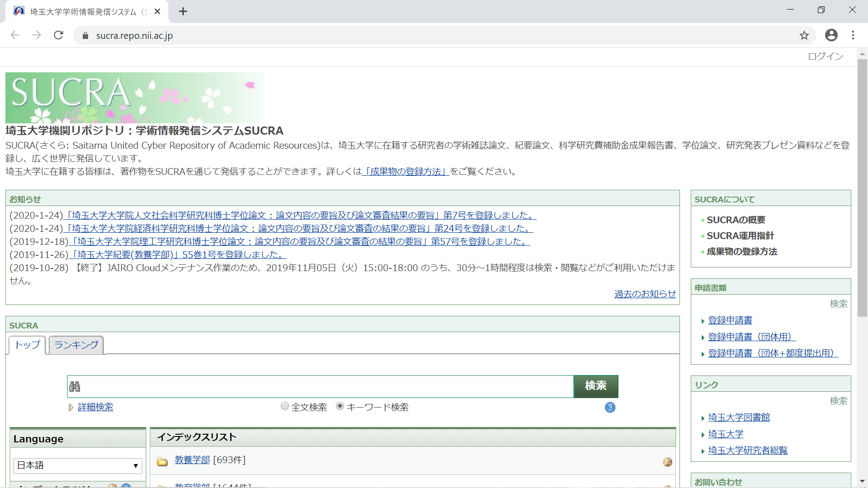The height and width of the screenshot is (488, 868).
Task: Select the 全文検索 radio button
Action: pos(285,406)
